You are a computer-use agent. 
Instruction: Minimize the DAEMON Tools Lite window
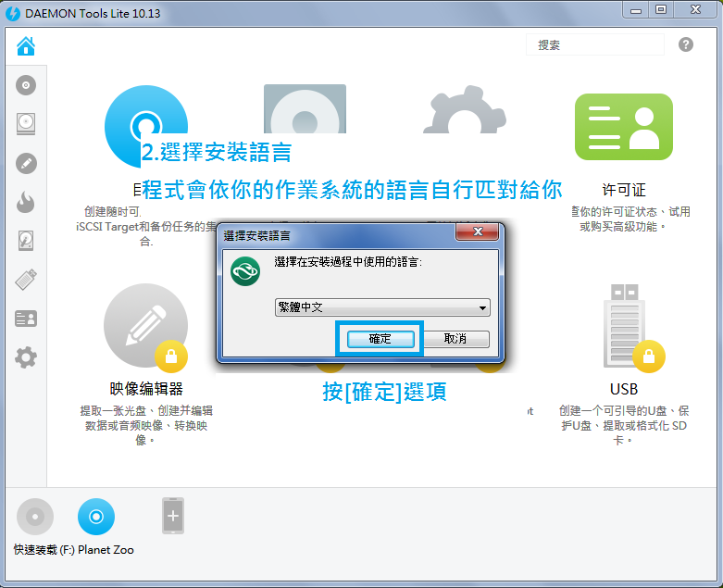click(x=636, y=10)
